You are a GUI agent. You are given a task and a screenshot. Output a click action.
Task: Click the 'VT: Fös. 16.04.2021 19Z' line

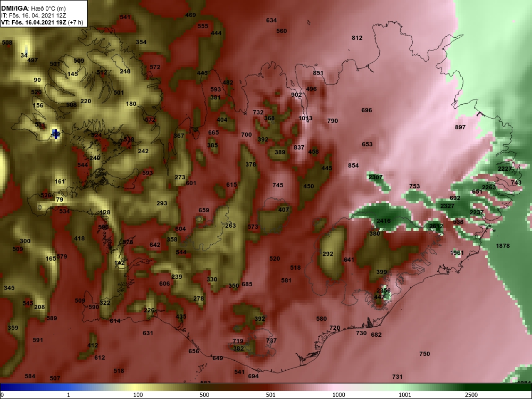(34, 23)
